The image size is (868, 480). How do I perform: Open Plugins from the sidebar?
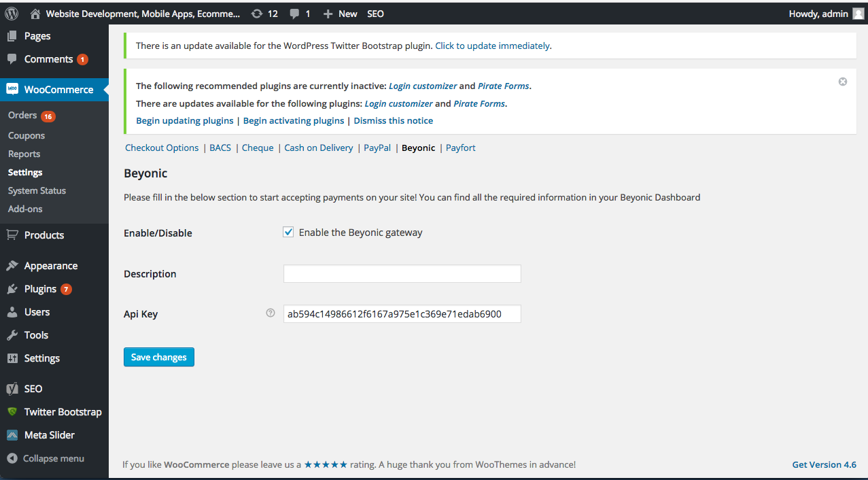[40, 289]
